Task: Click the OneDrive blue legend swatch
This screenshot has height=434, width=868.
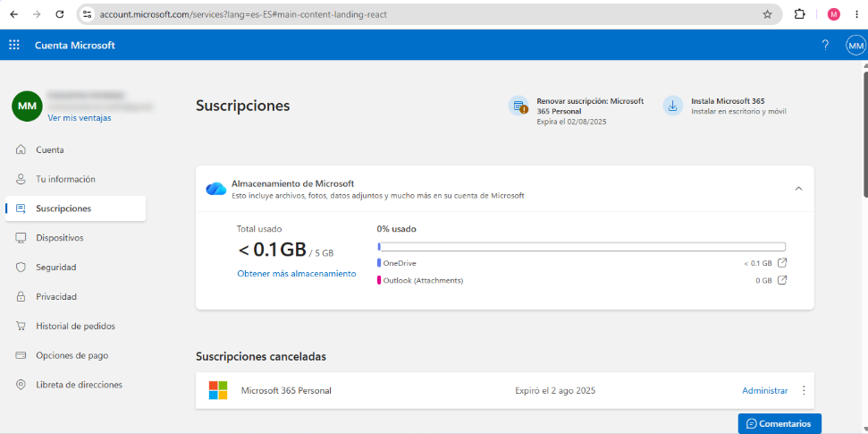Action: tap(379, 263)
